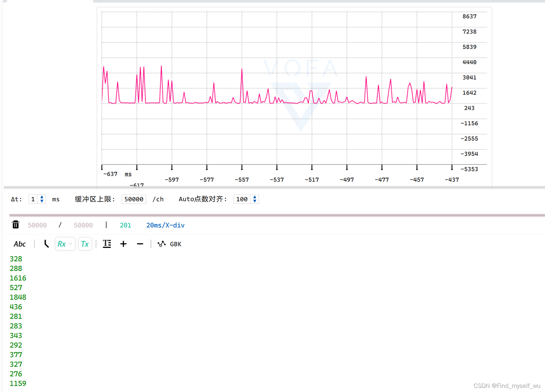Decrement Auto alignment down arrow
The height and width of the screenshot is (392, 545).
click(x=255, y=201)
